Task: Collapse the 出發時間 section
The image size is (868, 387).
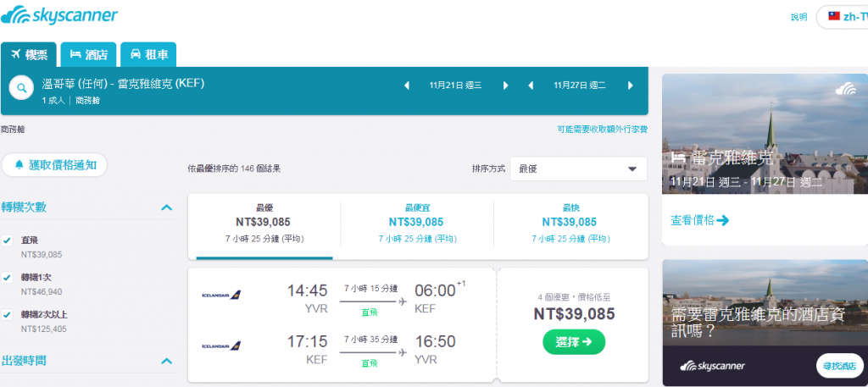Action: pyautogui.click(x=167, y=361)
